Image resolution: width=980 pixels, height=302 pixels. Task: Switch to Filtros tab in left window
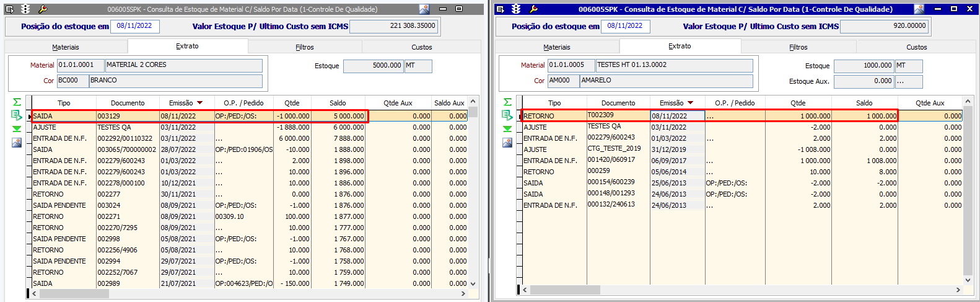304,47
